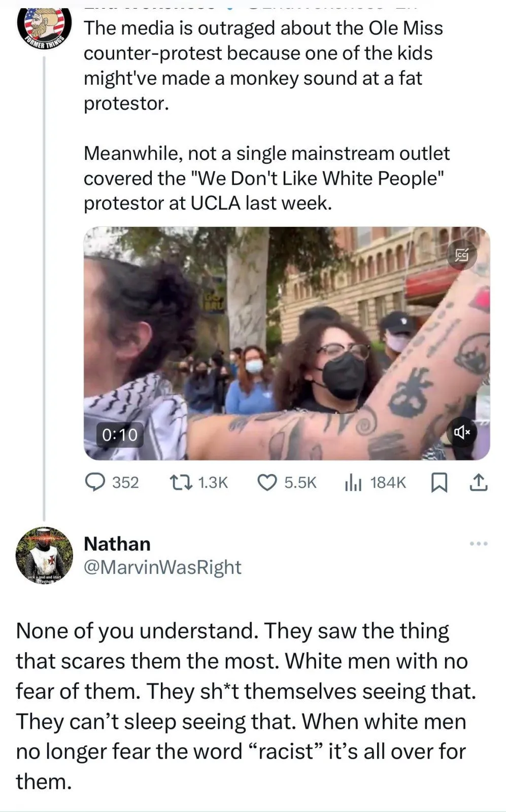Bookmark the quoted tweet

(x=439, y=482)
